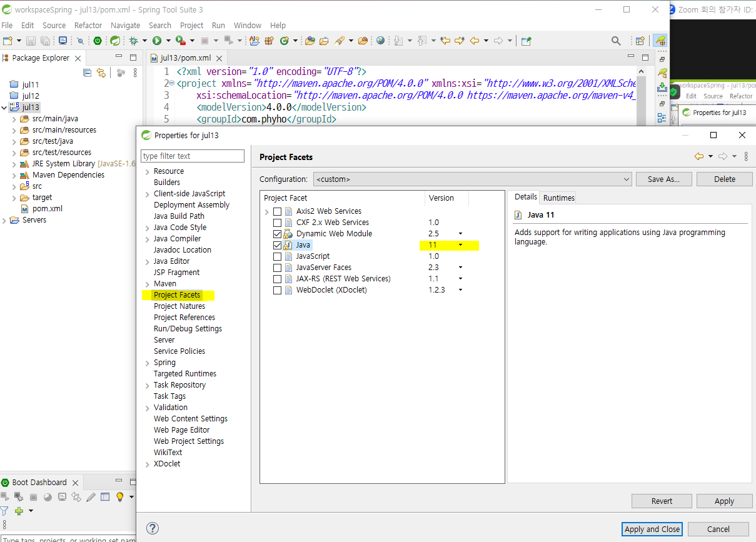756x542 pixels.
Task: Click the Save As... button
Action: [663, 179]
